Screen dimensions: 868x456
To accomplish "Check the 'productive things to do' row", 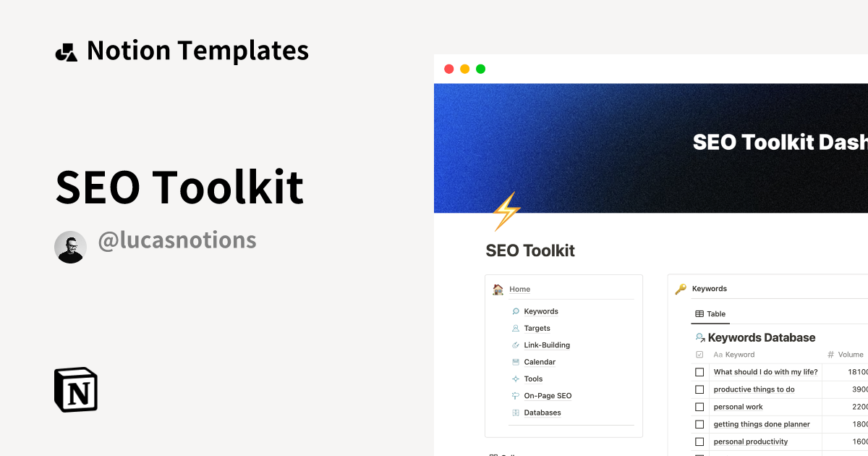I will [699, 389].
